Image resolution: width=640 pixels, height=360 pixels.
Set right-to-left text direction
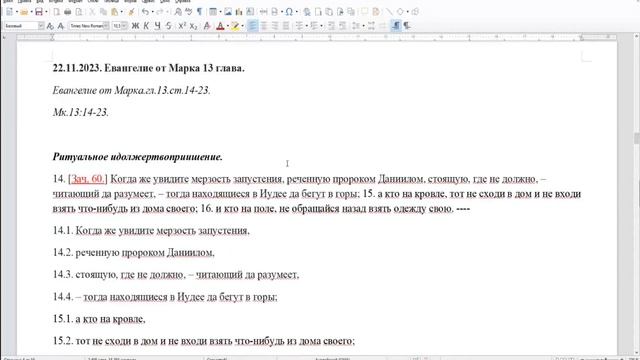(x=407, y=26)
